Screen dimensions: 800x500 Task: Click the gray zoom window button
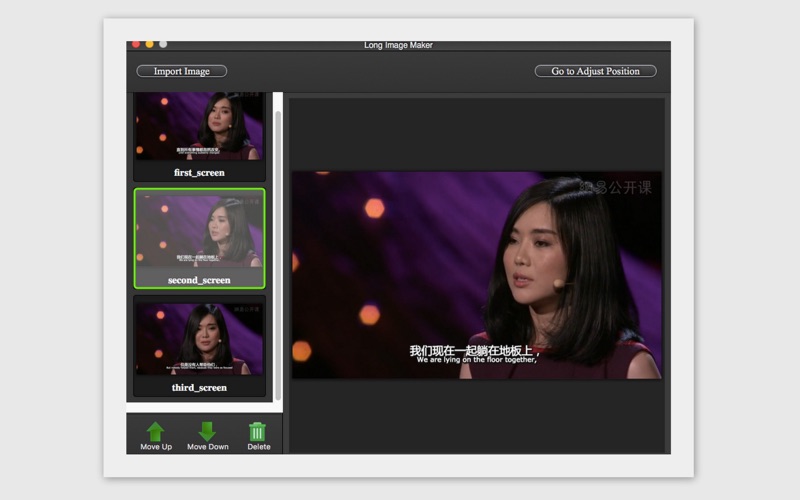163,44
